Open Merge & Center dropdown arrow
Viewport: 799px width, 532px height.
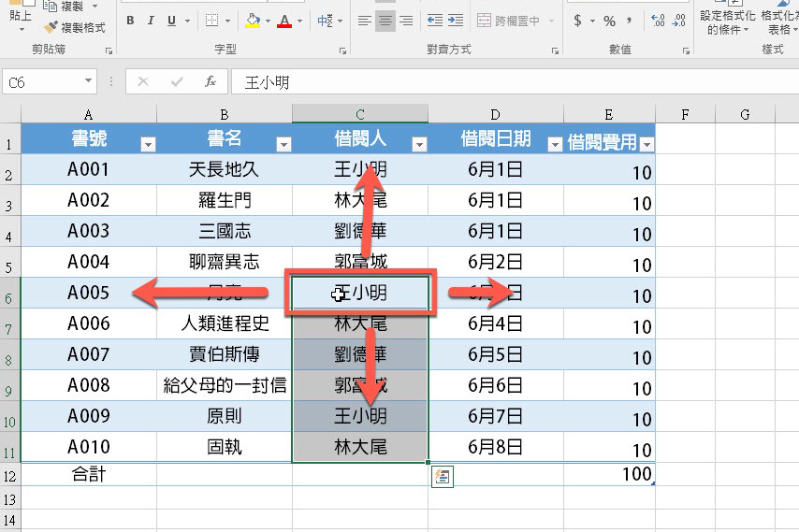click(x=551, y=21)
